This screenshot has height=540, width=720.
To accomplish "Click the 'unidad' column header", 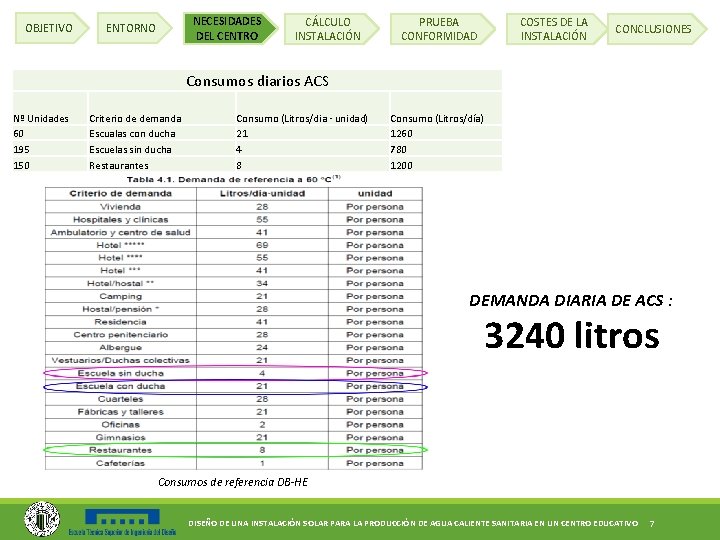I will point(375,194).
